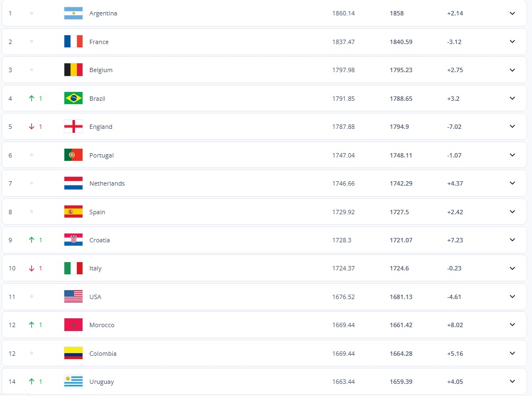This screenshot has height=396, width=532.
Task: Click the Croatia flag icon
Action: tap(73, 240)
